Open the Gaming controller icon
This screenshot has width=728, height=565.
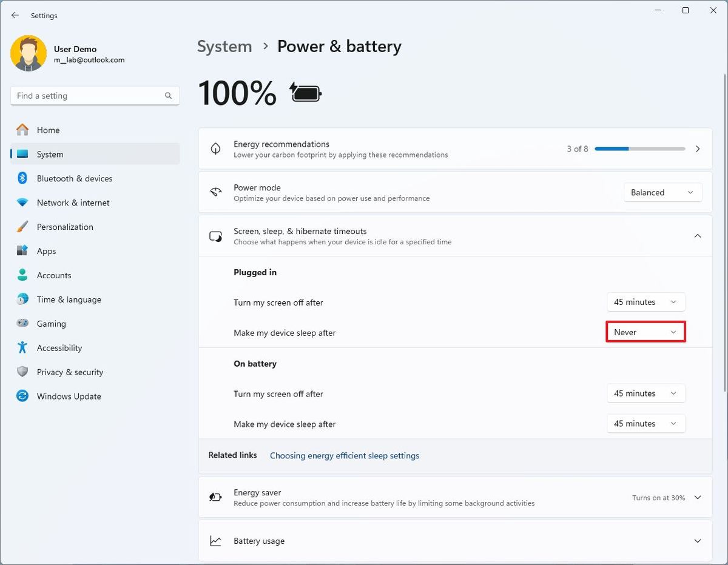pyautogui.click(x=22, y=324)
